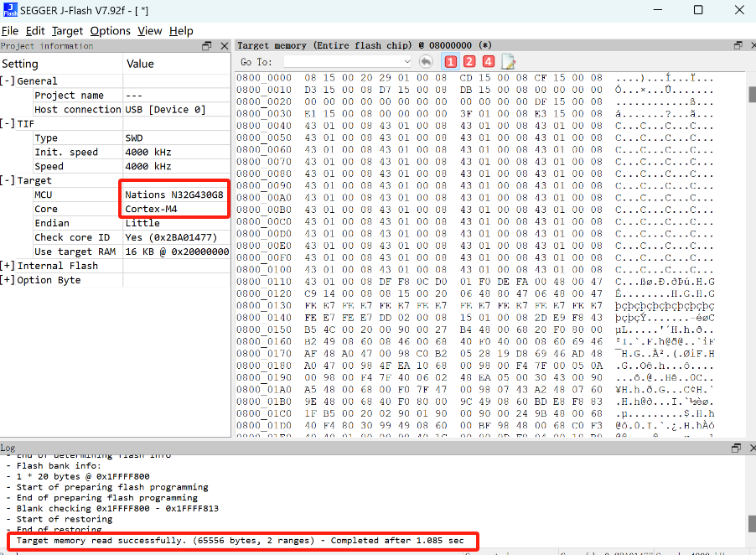Expand the Option Byte group
Screen dimensions: 756x555
7,280
